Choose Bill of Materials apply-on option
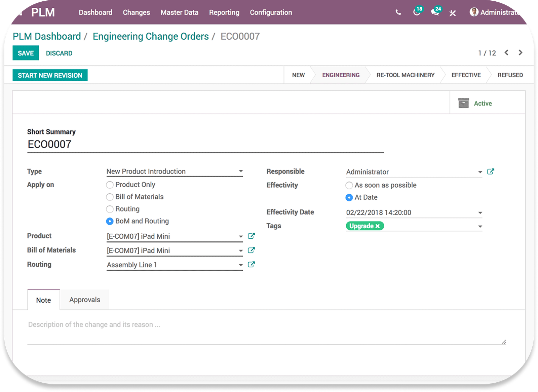 110,197
